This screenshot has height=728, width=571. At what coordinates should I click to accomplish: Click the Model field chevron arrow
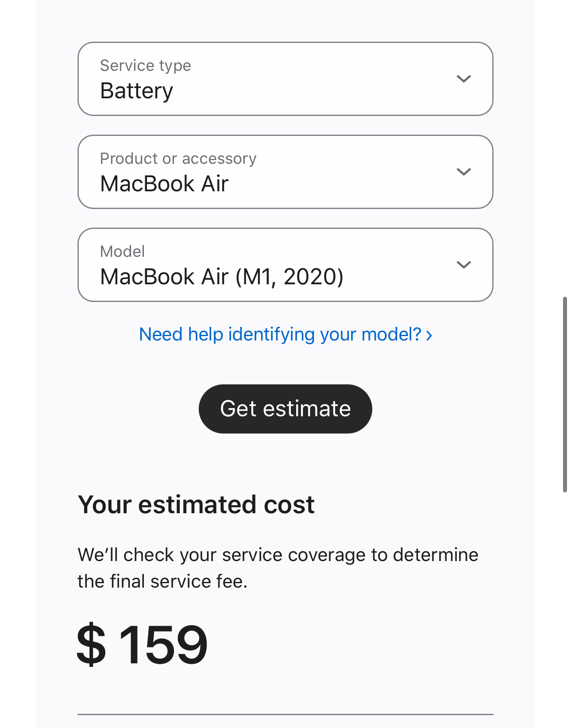(x=463, y=265)
